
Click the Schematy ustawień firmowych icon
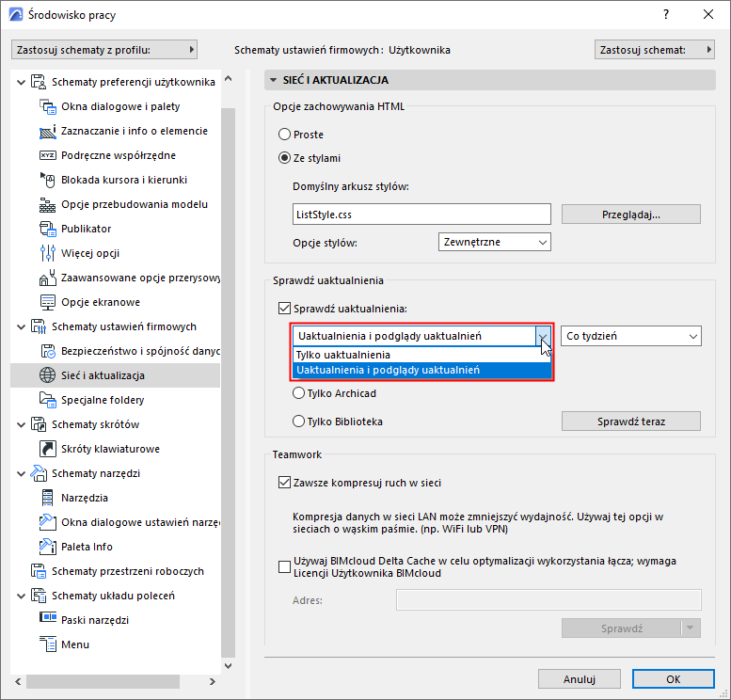pyautogui.click(x=39, y=326)
